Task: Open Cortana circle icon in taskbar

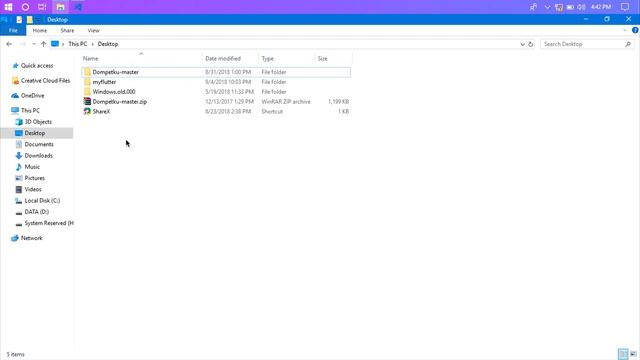Action: coord(25,7)
